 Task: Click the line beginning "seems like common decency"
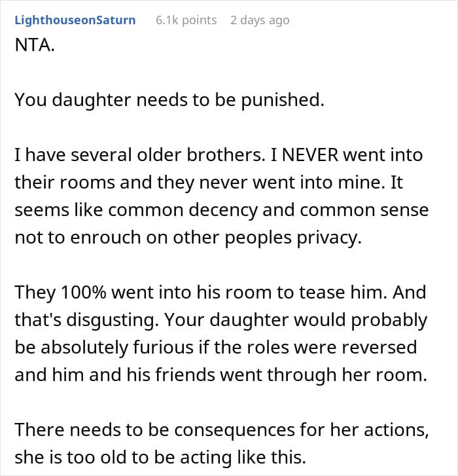pyautogui.click(x=221, y=210)
